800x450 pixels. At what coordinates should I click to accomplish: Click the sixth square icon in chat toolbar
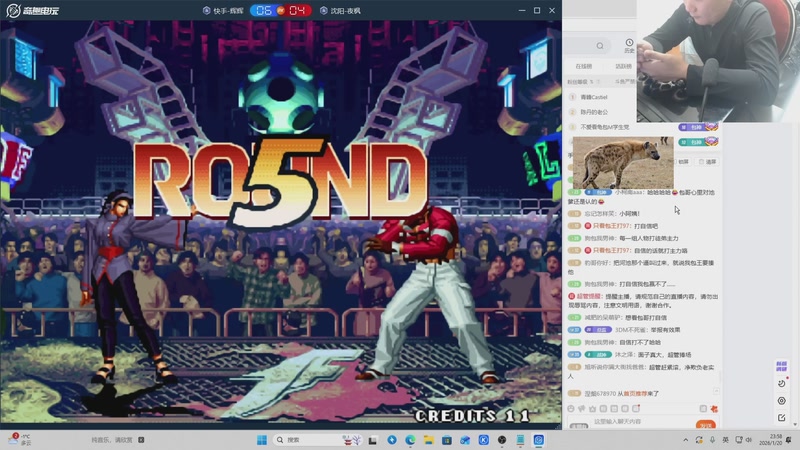pos(624,409)
